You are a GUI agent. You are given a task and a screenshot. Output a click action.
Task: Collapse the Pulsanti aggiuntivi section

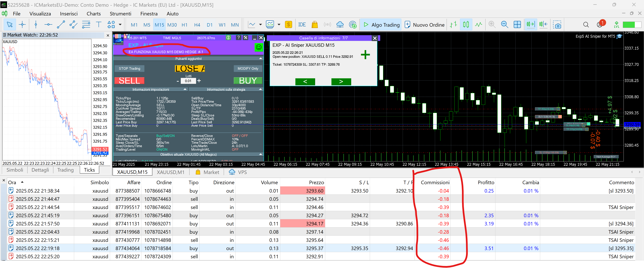[260, 58]
